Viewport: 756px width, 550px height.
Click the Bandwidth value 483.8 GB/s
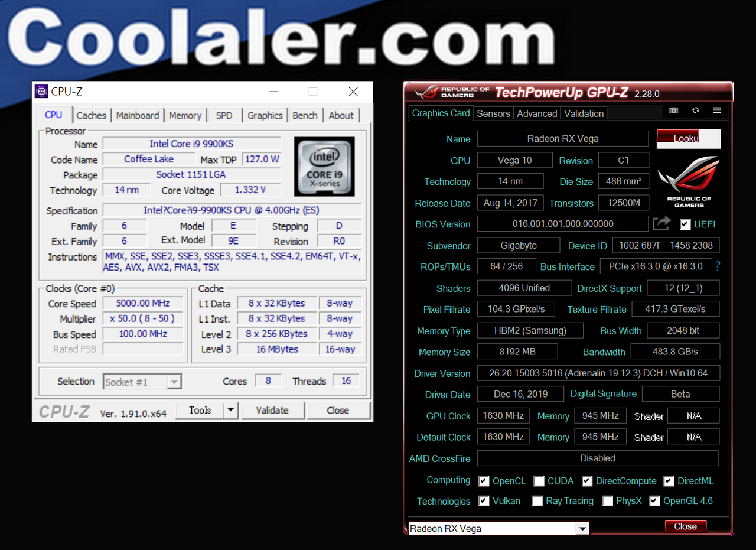click(x=675, y=352)
